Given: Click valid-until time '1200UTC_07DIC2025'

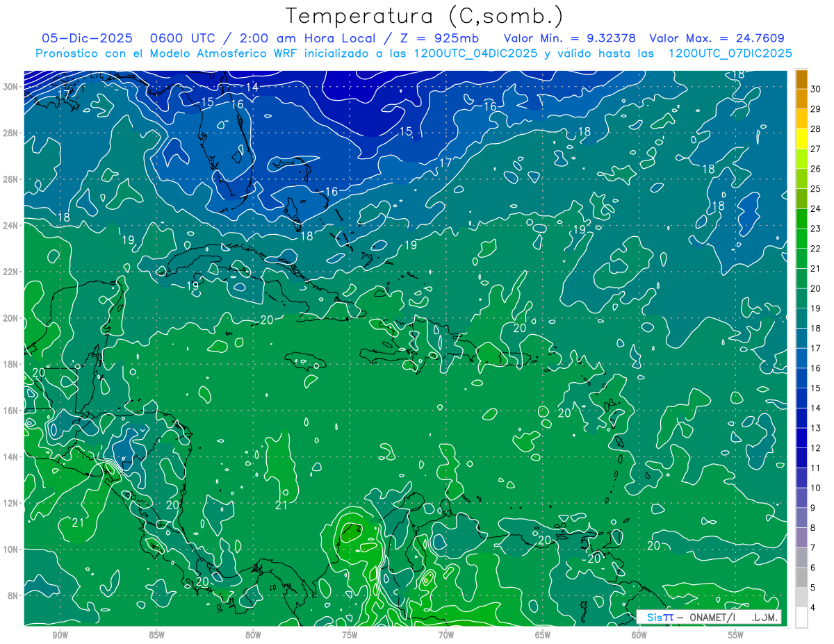Looking at the screenshot, I should point(730,53).
